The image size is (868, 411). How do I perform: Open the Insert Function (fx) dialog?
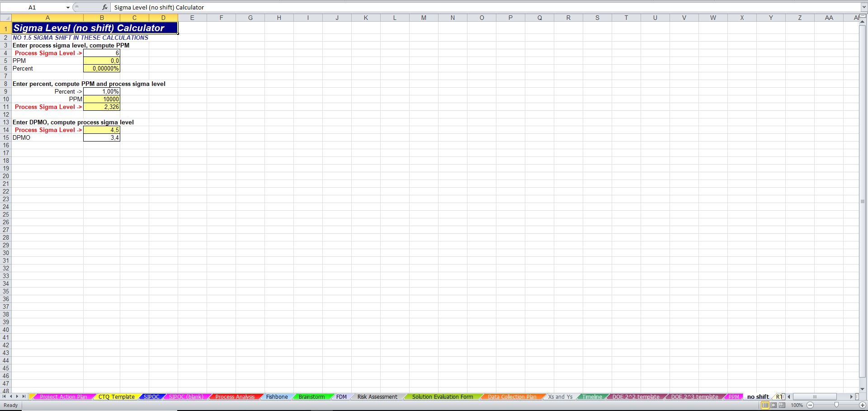click(x=105, y=7)
